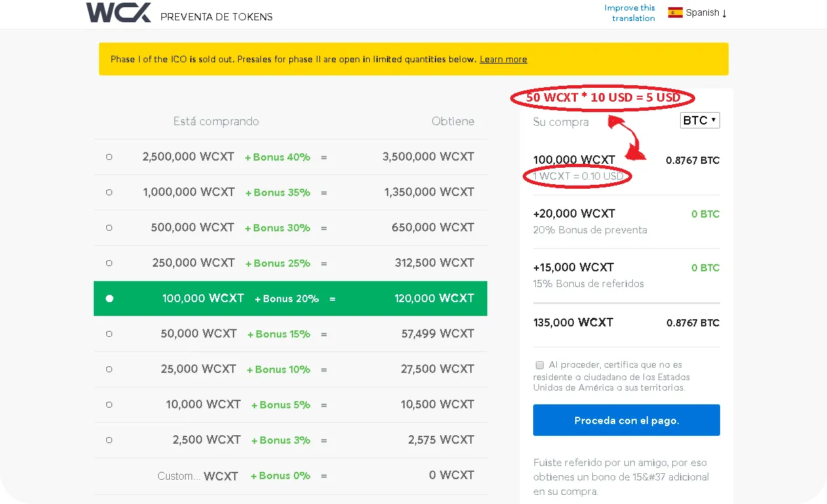Open the BTC currency dropdown

(x=700, y=120)
